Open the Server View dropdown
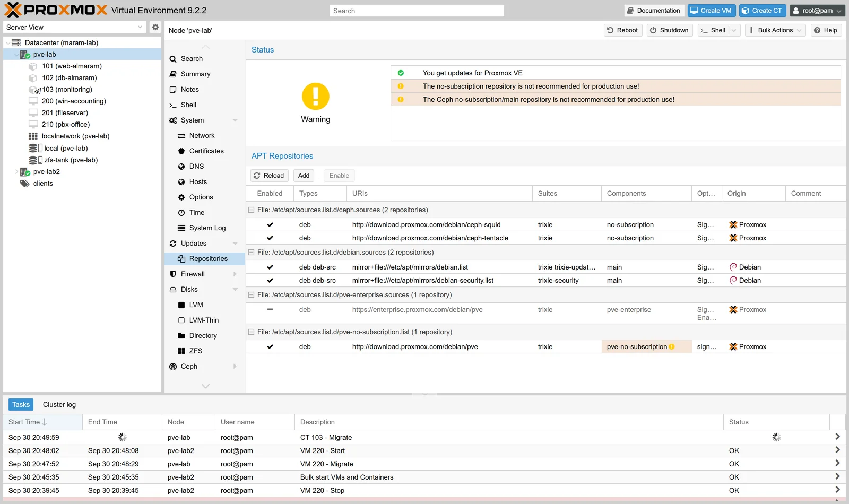 pyautogui.click(x=140, y=27)
